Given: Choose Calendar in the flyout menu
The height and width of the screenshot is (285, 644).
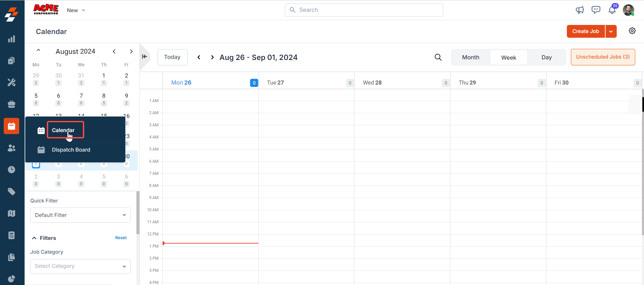Looking at the screenshot, I should (x=63, y=130).
